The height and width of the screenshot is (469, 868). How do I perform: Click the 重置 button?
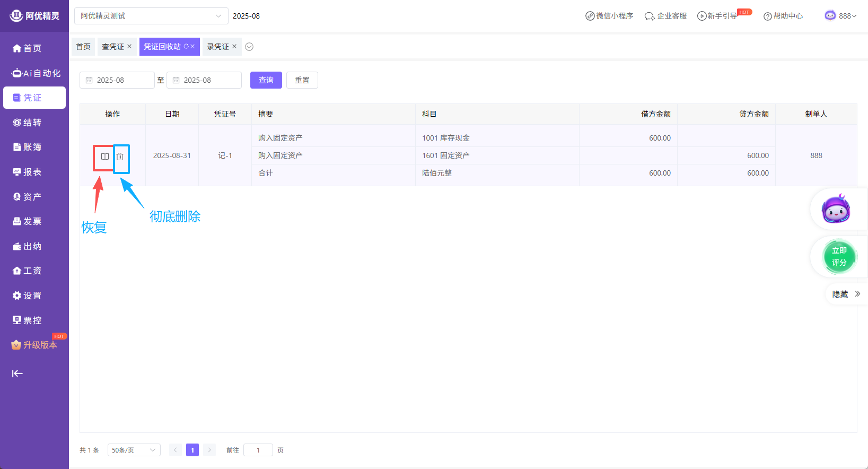[x=302, y=80]
